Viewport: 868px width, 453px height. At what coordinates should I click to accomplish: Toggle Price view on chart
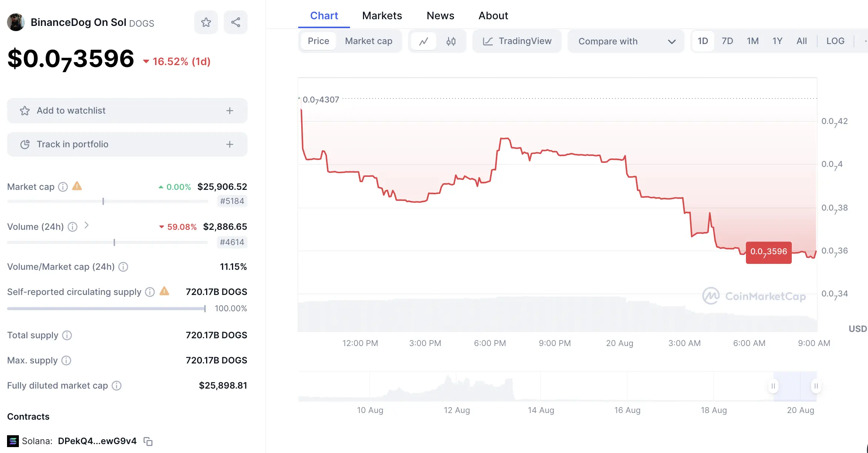pyautogui.click(x=318, y=41)
